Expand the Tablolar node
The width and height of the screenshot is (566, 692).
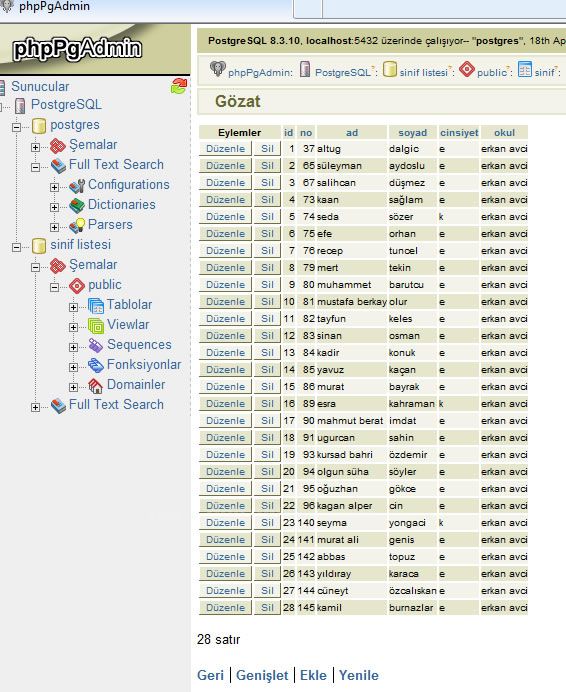(73, 307)
